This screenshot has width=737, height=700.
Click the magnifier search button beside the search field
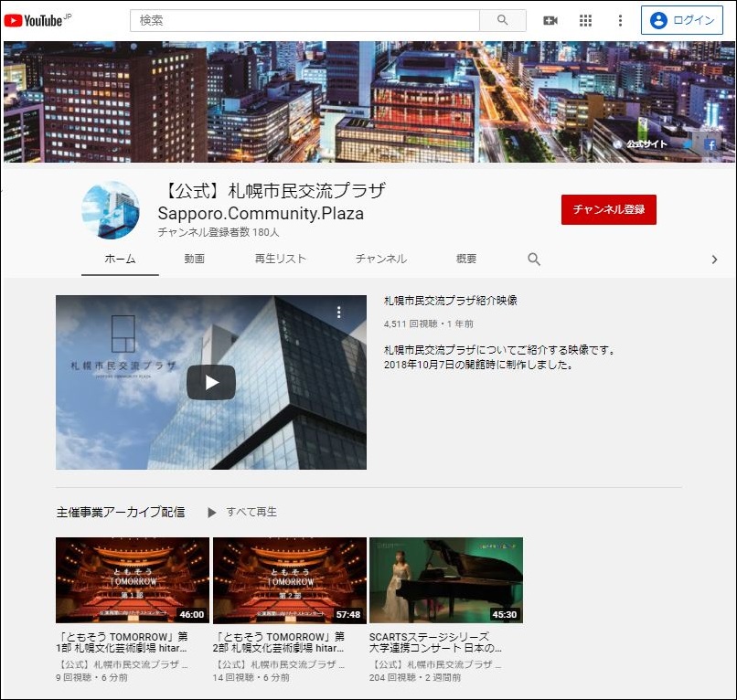click(502, 20)
